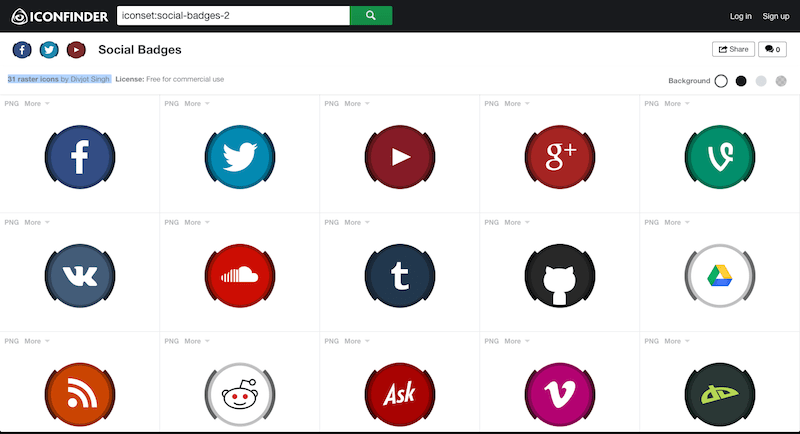Click the Share button
The image size is (800, 434).
click(x=733, y=49)
